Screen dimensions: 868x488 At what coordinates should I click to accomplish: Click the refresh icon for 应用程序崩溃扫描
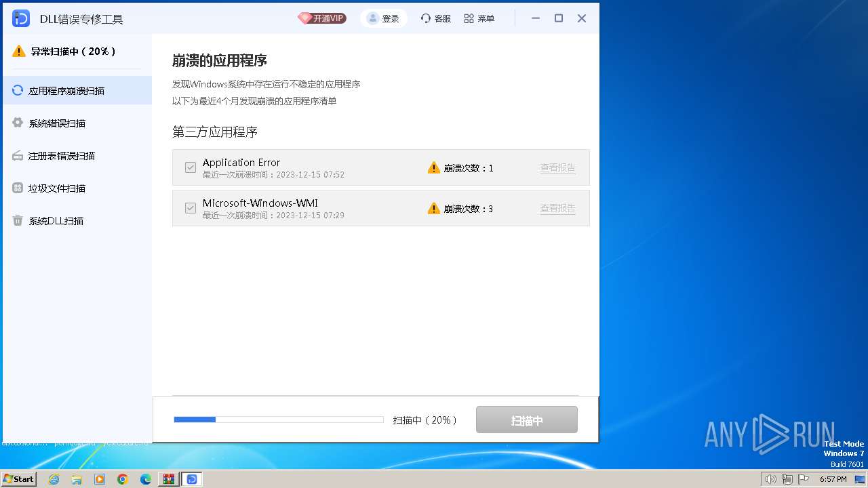coord(18,90)
